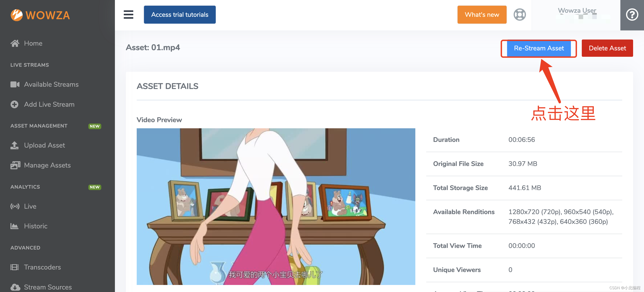Click the Add Live Stream plus icon
This screenshot has width=644, height=292.
15,104
